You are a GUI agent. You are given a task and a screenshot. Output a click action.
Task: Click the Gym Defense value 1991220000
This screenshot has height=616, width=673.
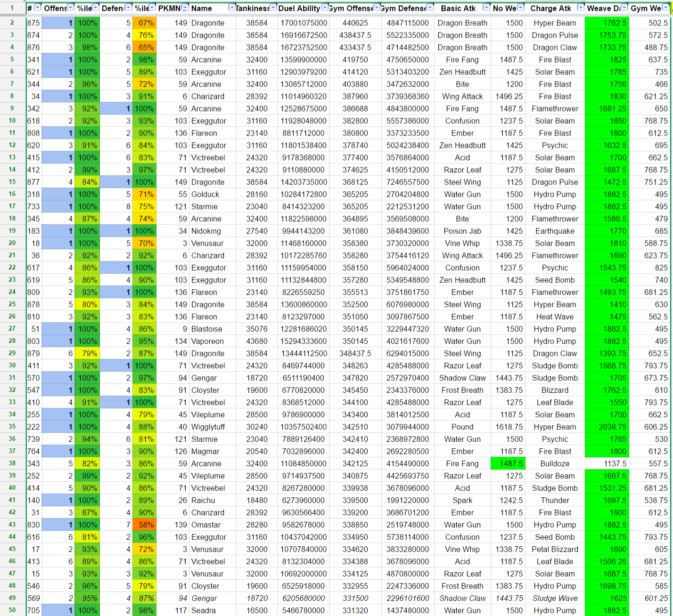[x=408, y=500]
